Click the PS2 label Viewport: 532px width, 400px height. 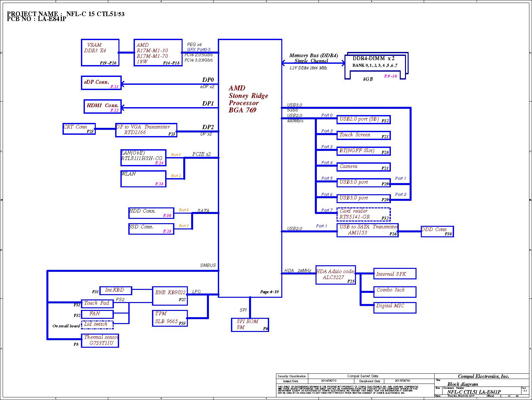[120, 299]
